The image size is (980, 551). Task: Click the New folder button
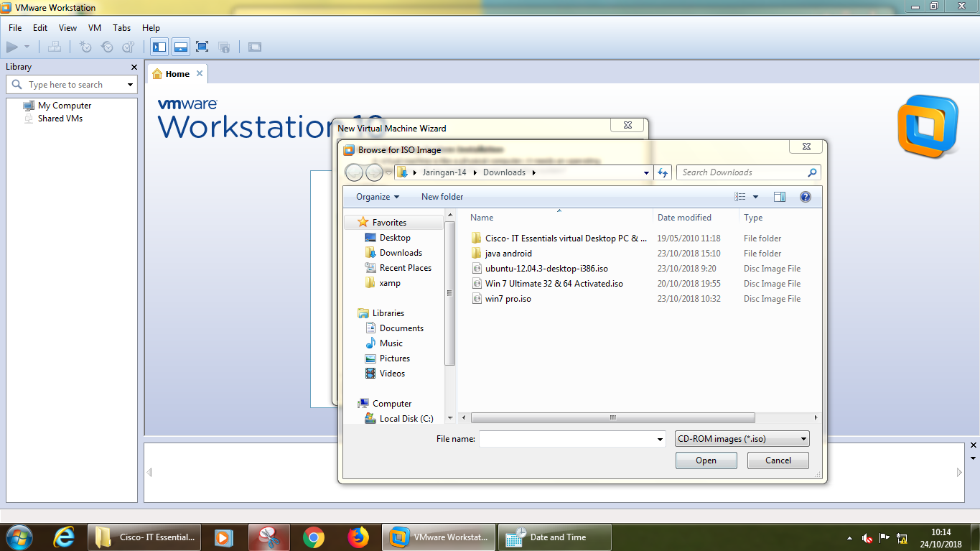442,197
